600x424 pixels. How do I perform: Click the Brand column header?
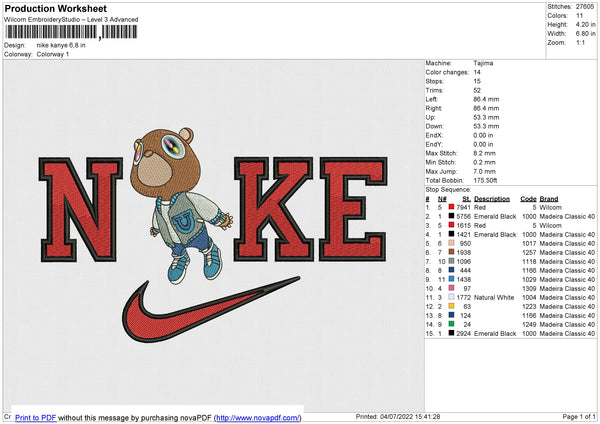point(549,199)
